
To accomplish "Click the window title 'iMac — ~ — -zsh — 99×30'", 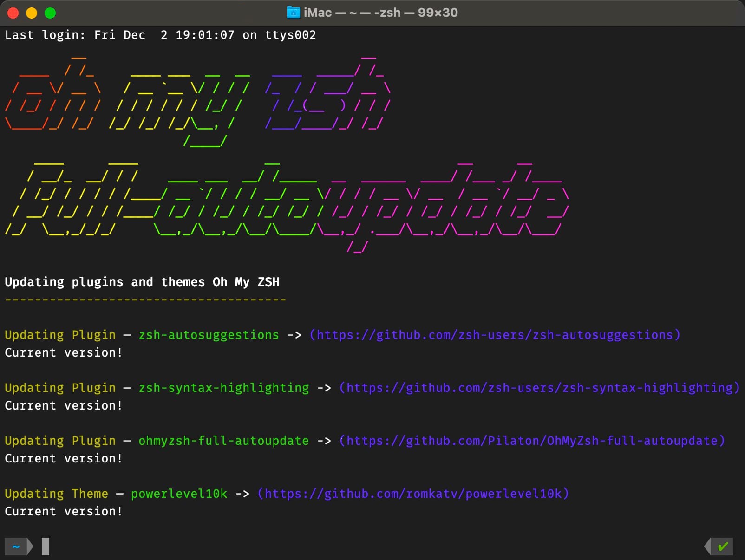I will [380, 13].
